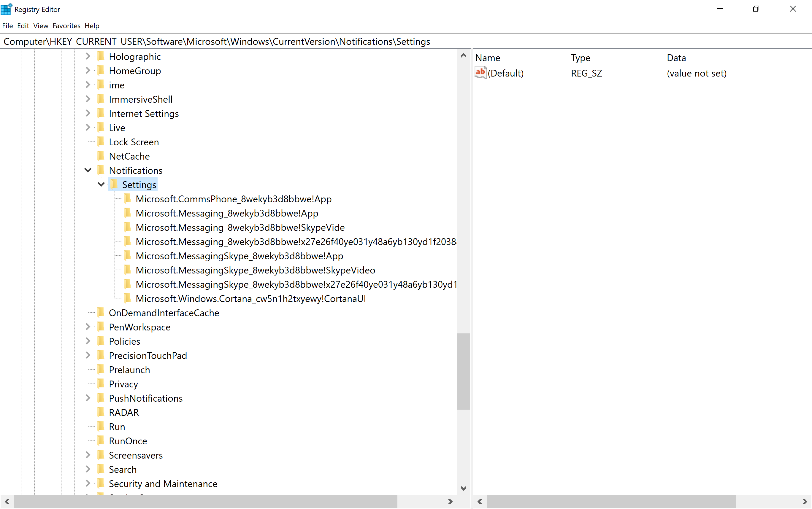This screenshot has height=509, width=812.
Task: Select the HomeGroup key
Action: (x=135, y=71)
